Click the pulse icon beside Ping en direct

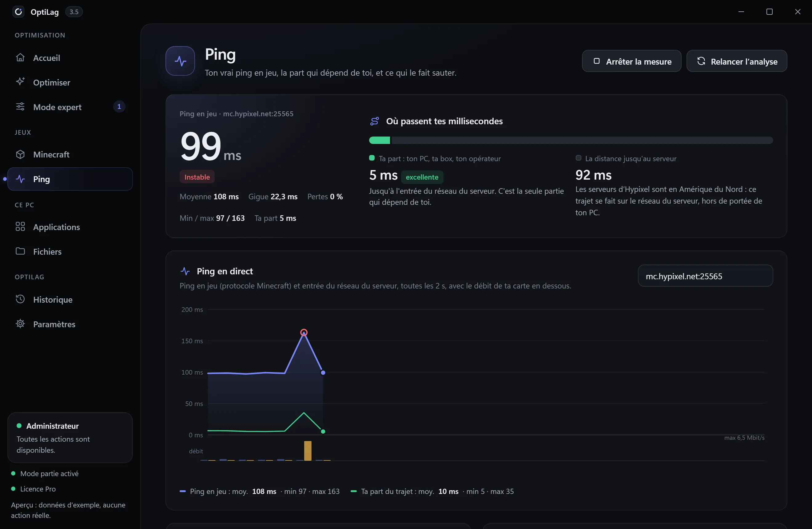click(x=185, y=271)
